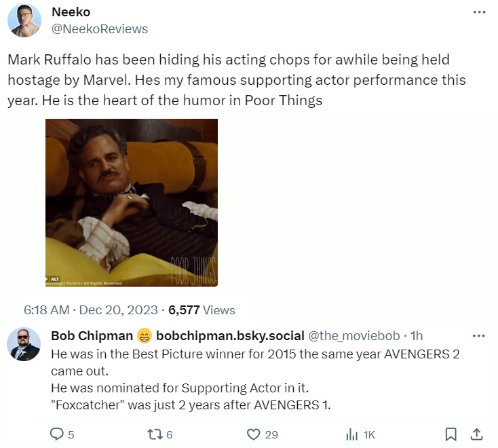The height and width of the screenshot is (448, 498).
Task: Open the Poor Things GIF image
Action: pos(132,202)
